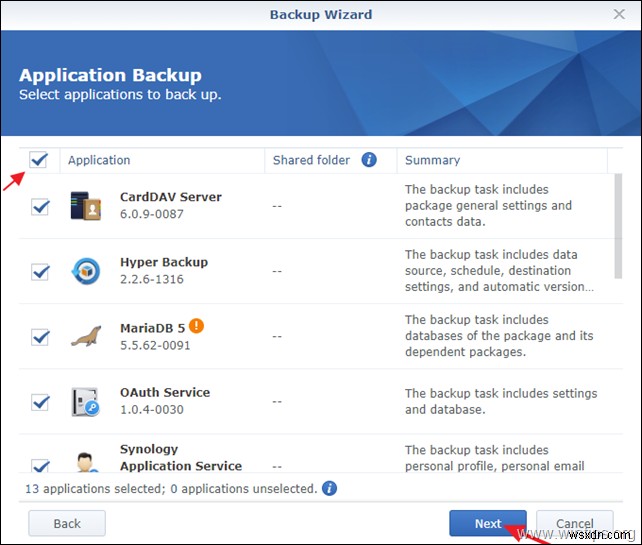Click version number 2.2.6-1316
Viewport: 642px width, 545px height.
tap(152, 279)
